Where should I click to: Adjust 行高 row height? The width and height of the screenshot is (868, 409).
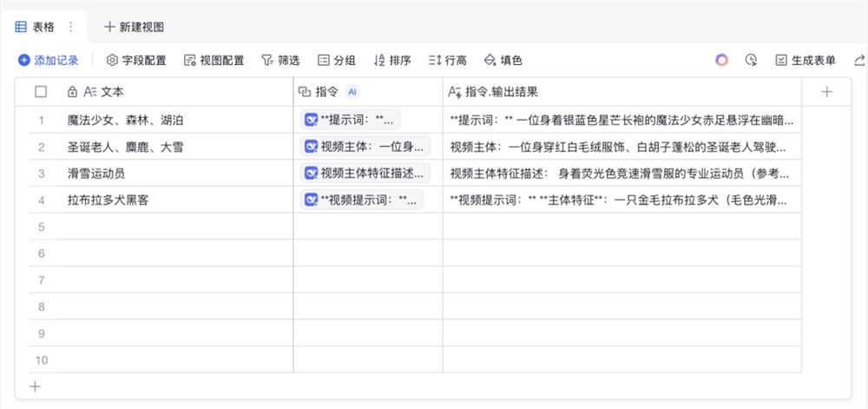click(x=447, y=60)
